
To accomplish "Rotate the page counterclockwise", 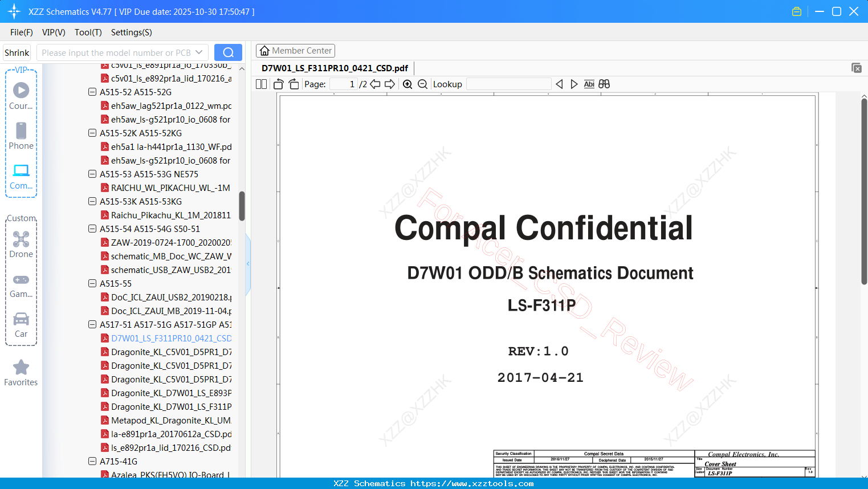I will click(x=278, y=84).
